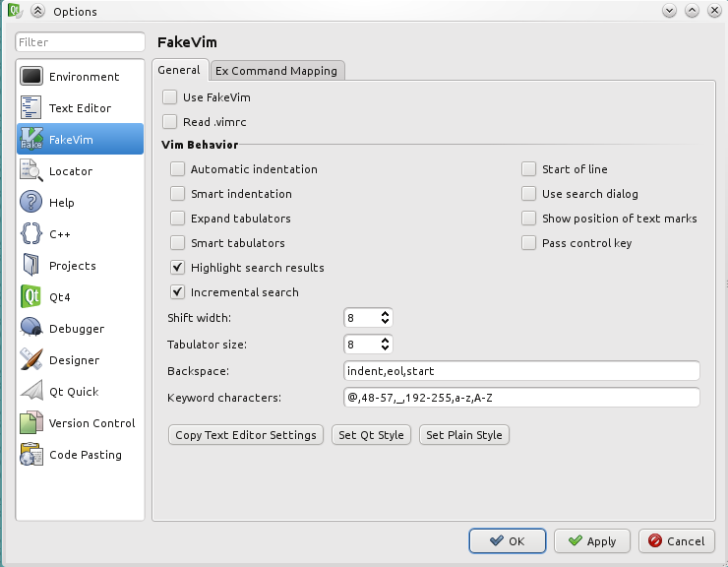Open the Qt Quick paper plane icon
728x567 pixels.
point(31,392)
